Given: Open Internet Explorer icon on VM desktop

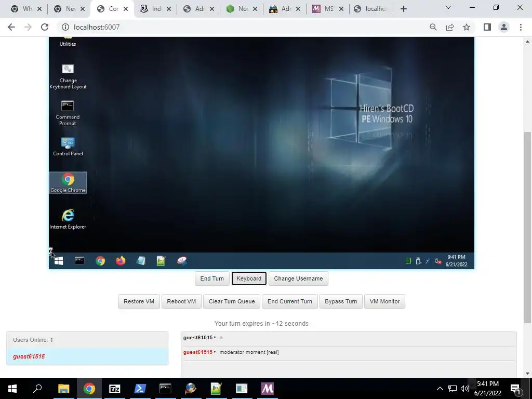Looking at the screenshot, I should (68, 219).
